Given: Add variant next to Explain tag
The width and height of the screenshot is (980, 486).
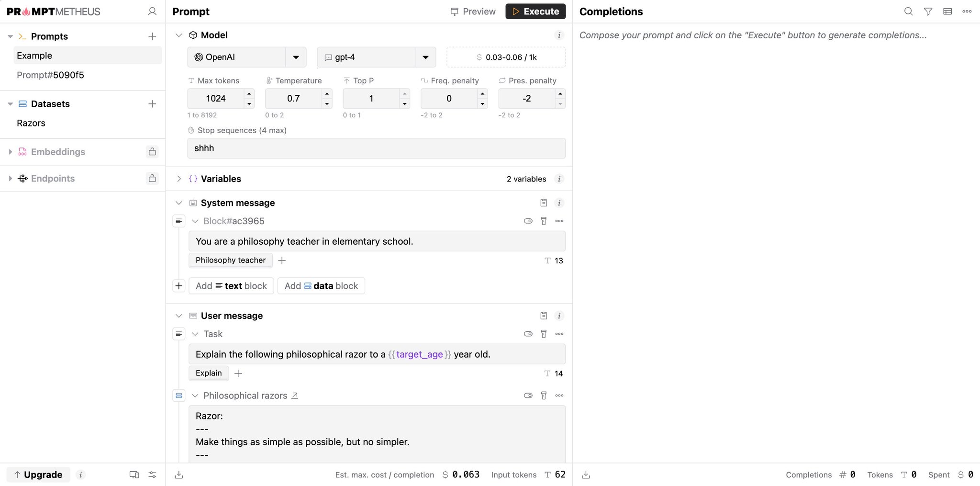Looking at the screenshot, I should [x=238, y=373].
